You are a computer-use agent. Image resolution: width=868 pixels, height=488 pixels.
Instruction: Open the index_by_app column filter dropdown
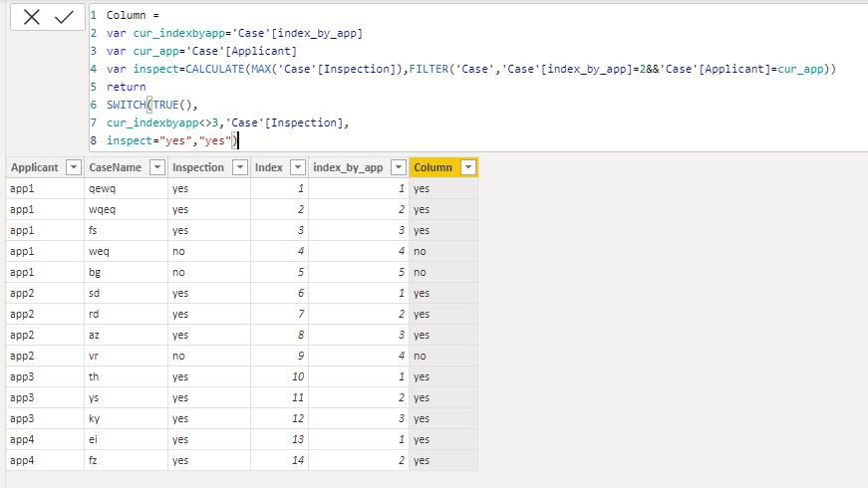pos(399,167)
